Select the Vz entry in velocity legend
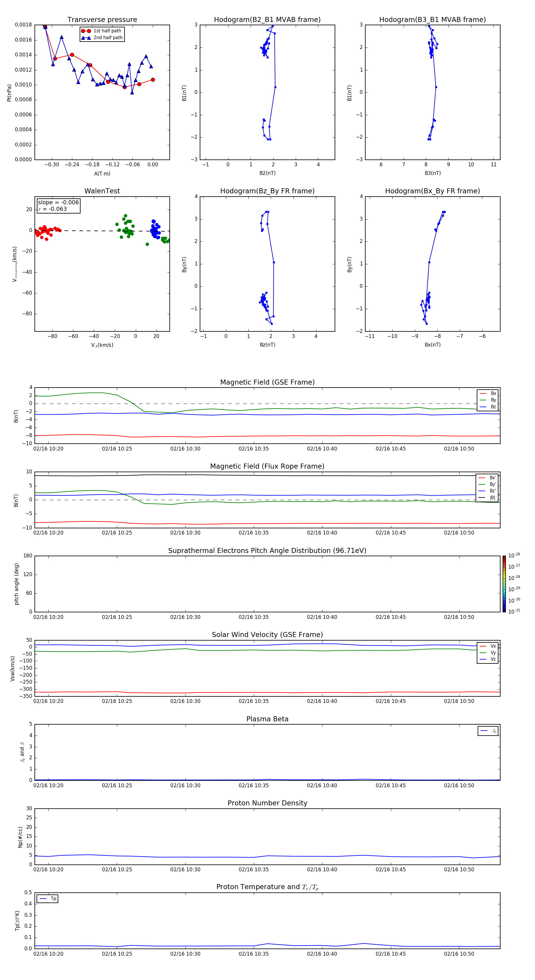Viewport: 535px width, 980px height. 488,659
